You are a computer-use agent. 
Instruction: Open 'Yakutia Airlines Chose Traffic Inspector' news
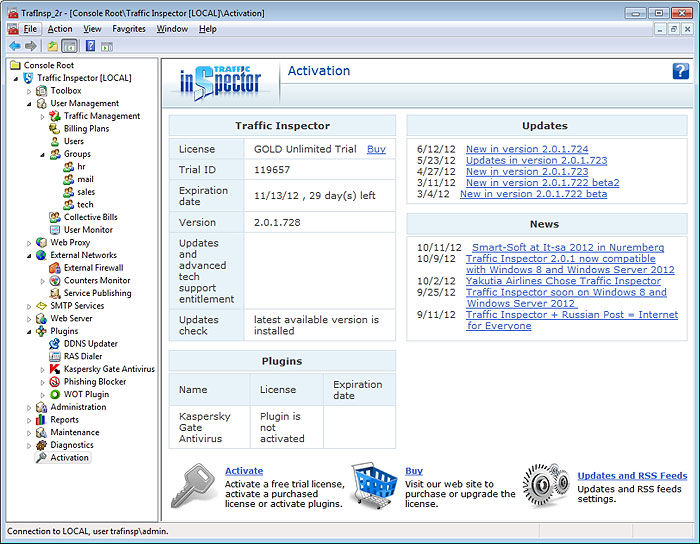563,281
